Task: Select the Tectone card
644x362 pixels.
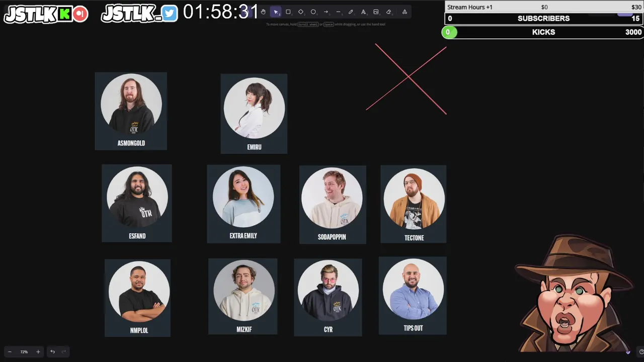Action: [x=414, y=204]
